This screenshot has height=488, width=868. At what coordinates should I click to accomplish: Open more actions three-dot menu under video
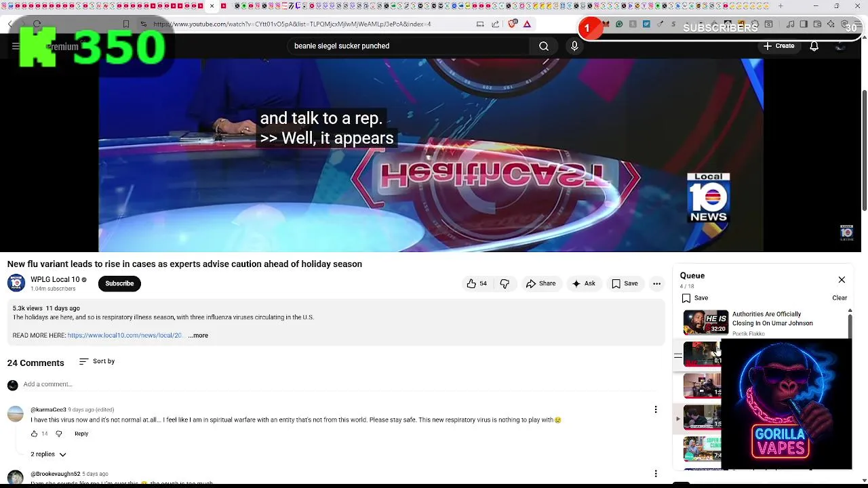coord(656,283)
